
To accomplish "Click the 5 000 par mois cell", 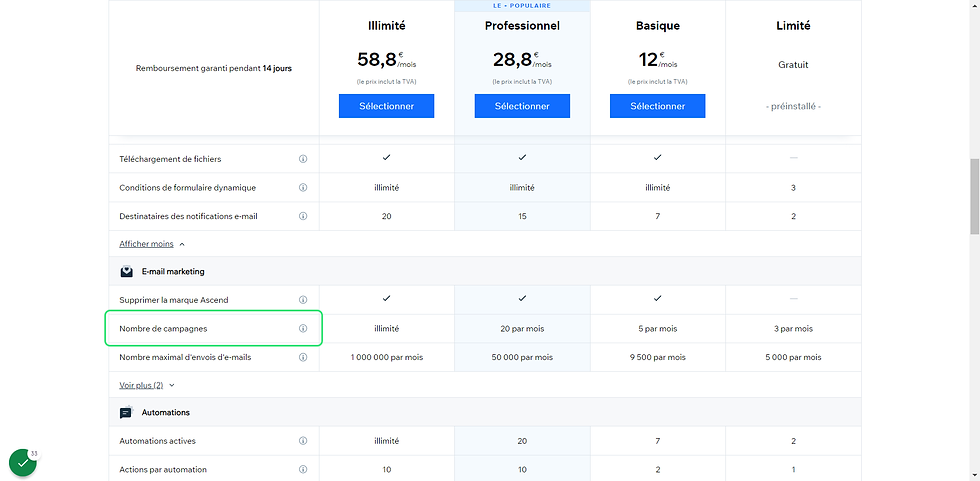I will [793, 357].
